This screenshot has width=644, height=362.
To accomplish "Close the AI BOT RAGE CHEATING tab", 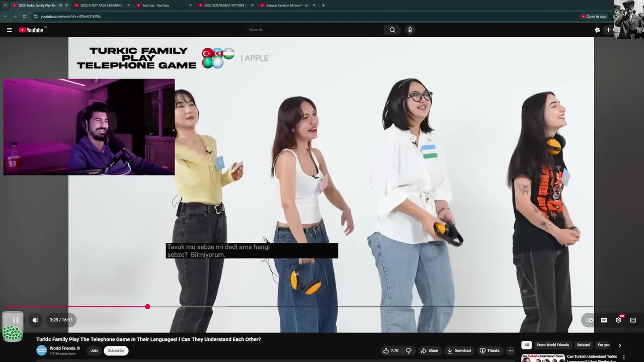I will 128,5.
